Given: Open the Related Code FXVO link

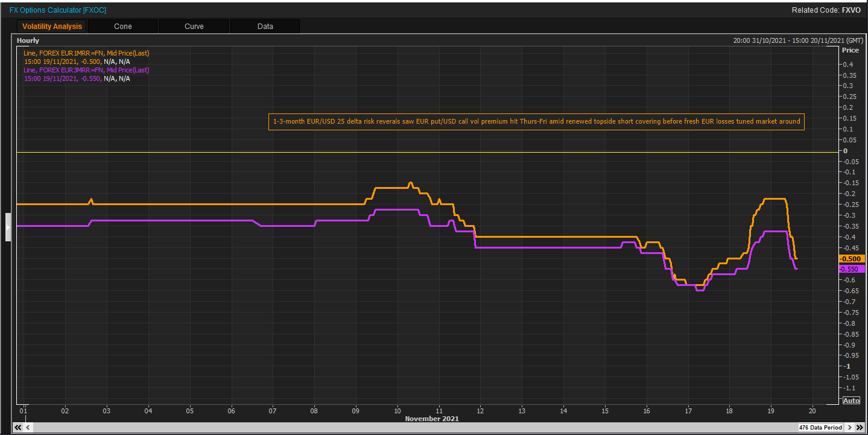Looking at the screenshot, I should tap(851, 10).
